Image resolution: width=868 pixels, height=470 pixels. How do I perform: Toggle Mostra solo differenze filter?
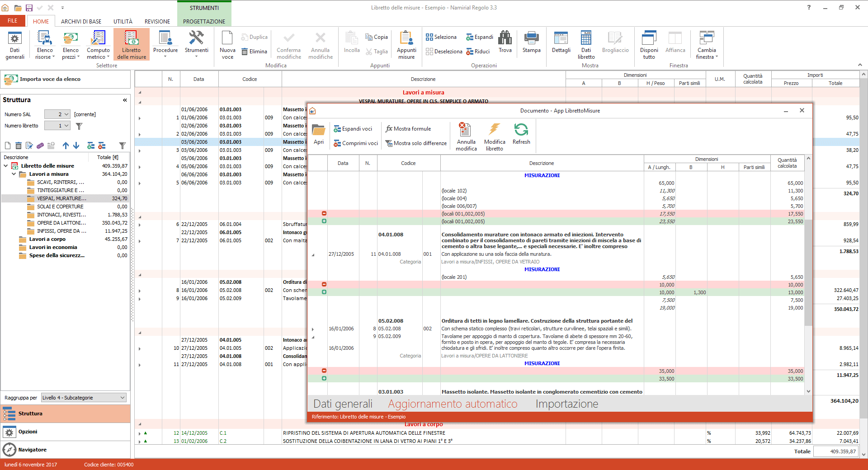pos(415,143)
